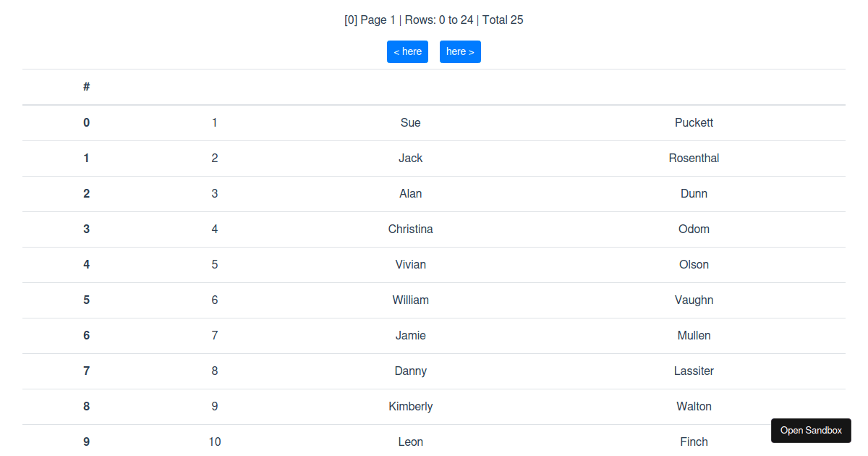Image resolution: width=868 pixels, height=456 pixels.
Task: Select the first name Sue
Action: 410,122
